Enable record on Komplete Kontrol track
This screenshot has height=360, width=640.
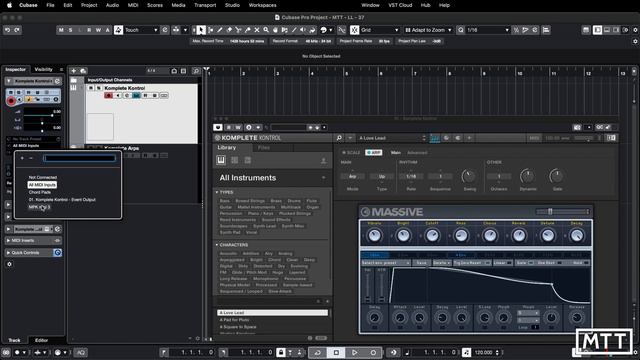click(109, 96)
